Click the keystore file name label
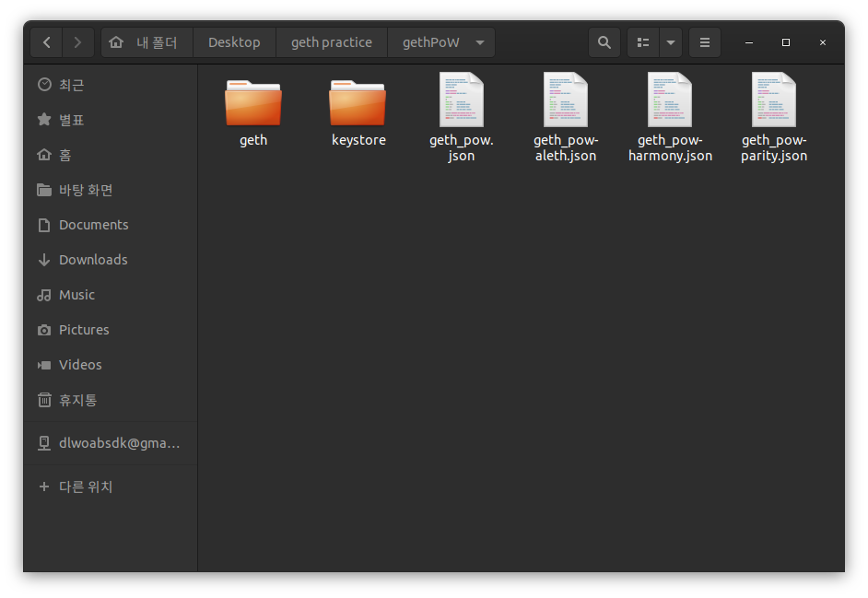 pos(358,140)
